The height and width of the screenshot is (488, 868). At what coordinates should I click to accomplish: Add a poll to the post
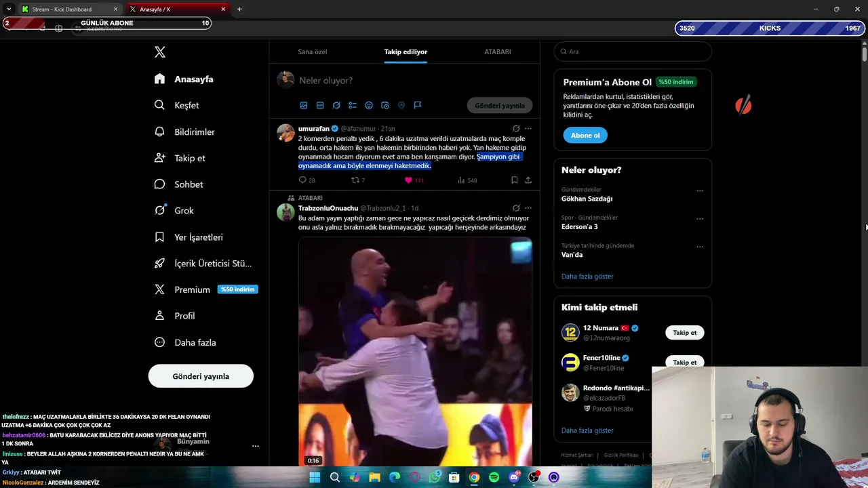click(353, 105)
